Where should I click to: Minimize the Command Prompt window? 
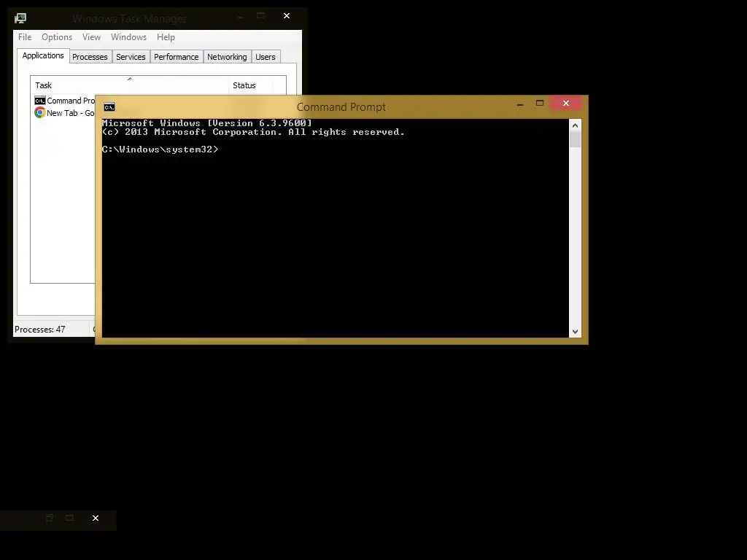click(520, 104)
